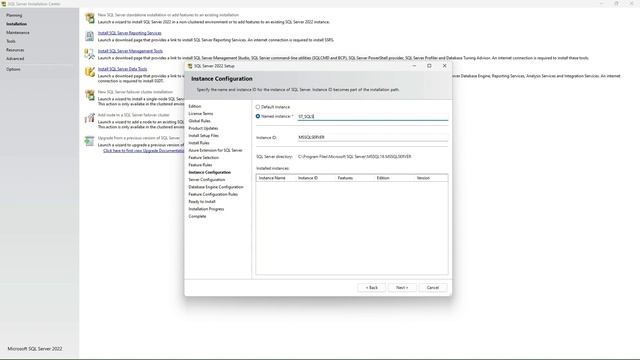Click SQL Server 2022 Setup title icon
This screenshot has width=640, height=360.
pos(190,66)
